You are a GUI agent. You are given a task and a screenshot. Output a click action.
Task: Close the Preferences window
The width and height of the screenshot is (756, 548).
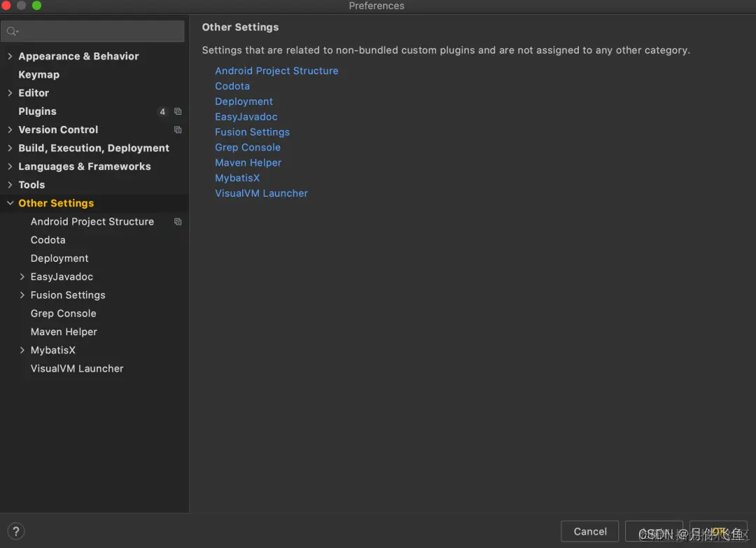click(x=6, y=6)
